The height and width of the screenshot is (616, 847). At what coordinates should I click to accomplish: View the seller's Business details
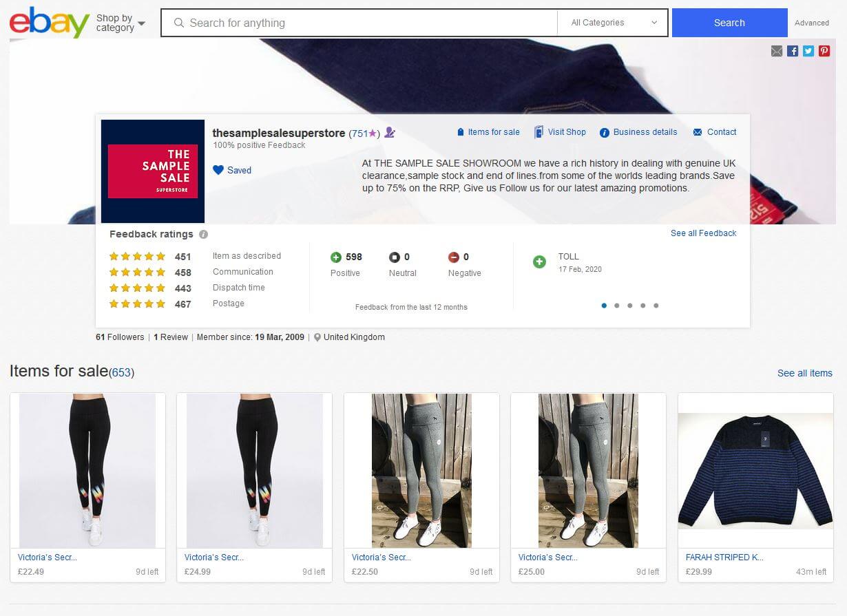click(645, 131)
